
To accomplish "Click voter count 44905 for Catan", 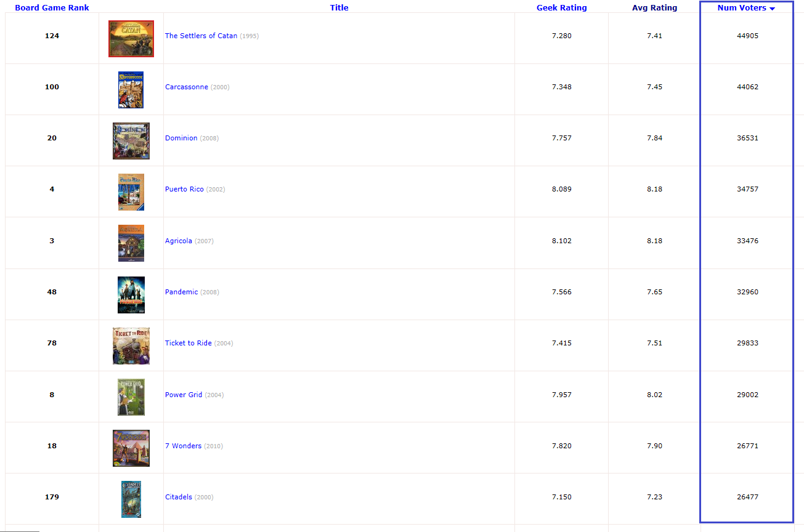I will [748, 36].
